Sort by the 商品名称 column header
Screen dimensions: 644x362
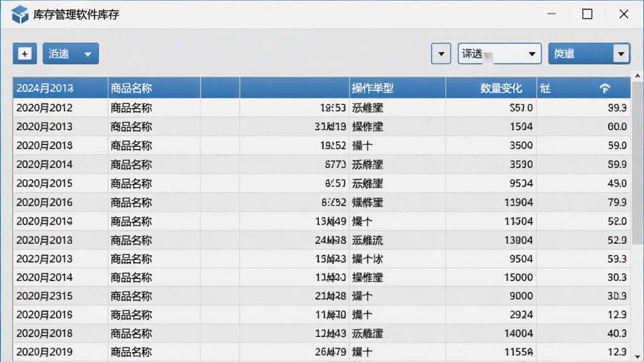pyautogui.click(x=154, y=88)
